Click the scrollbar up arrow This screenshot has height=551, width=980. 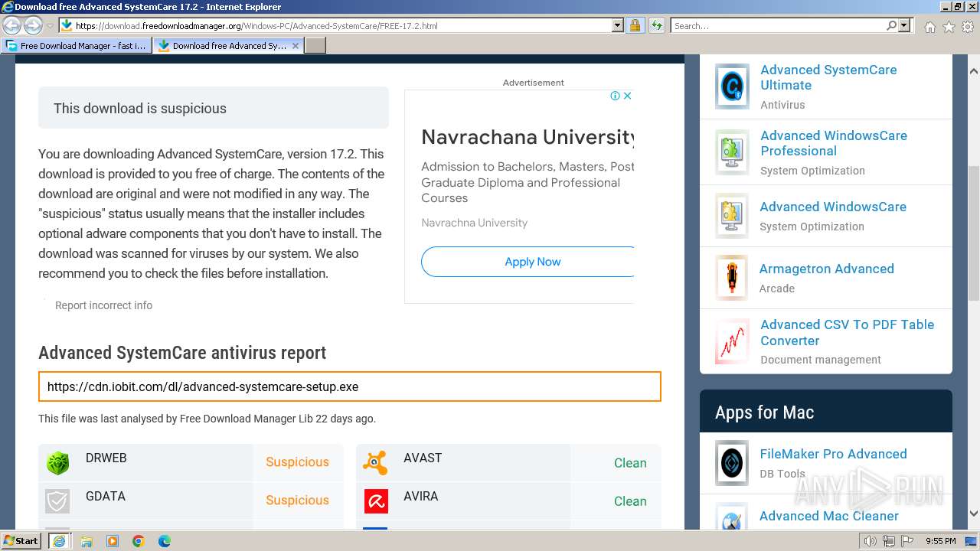point(974,71)
